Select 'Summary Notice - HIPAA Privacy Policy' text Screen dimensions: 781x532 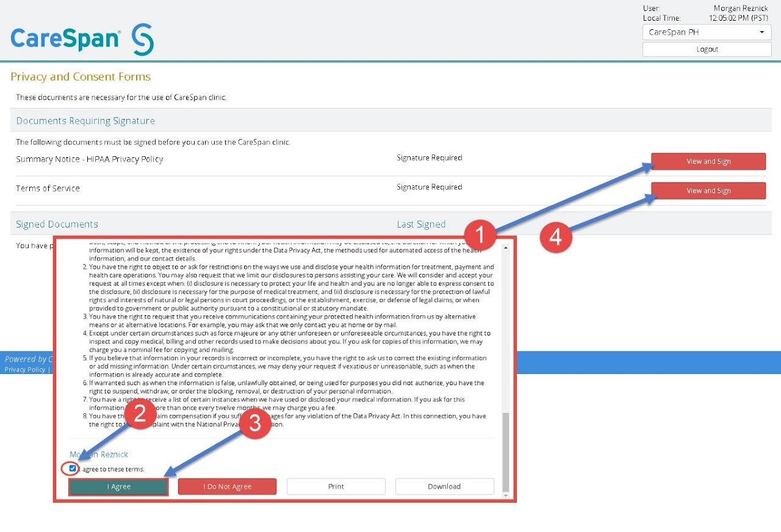[90, 159]
